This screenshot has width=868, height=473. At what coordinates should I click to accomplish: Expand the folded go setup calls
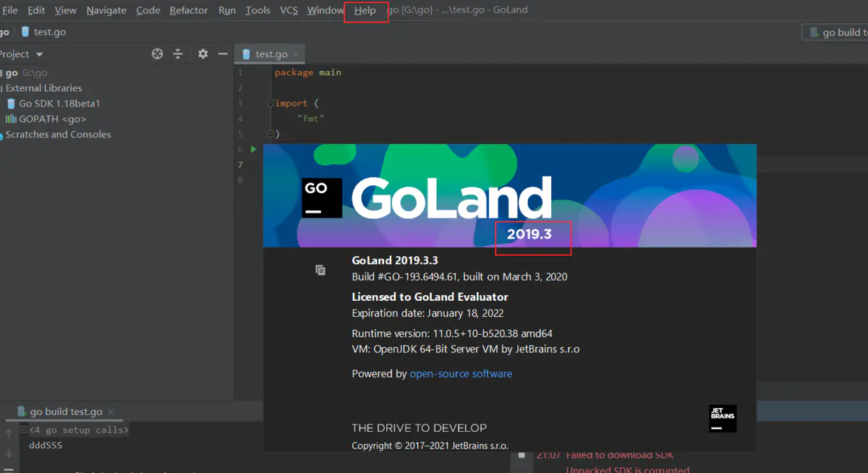click(x=24, y=430)
